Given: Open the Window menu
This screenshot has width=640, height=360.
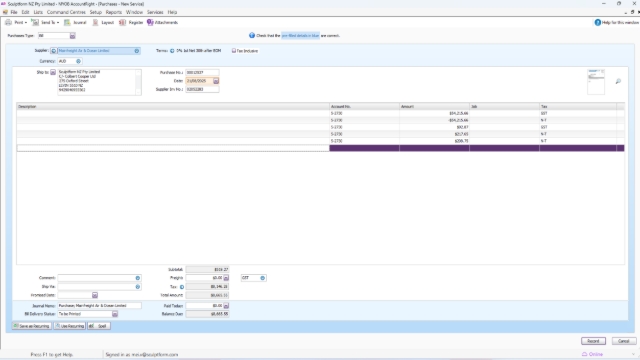Looking at the screenshot, I should point(134,12).
